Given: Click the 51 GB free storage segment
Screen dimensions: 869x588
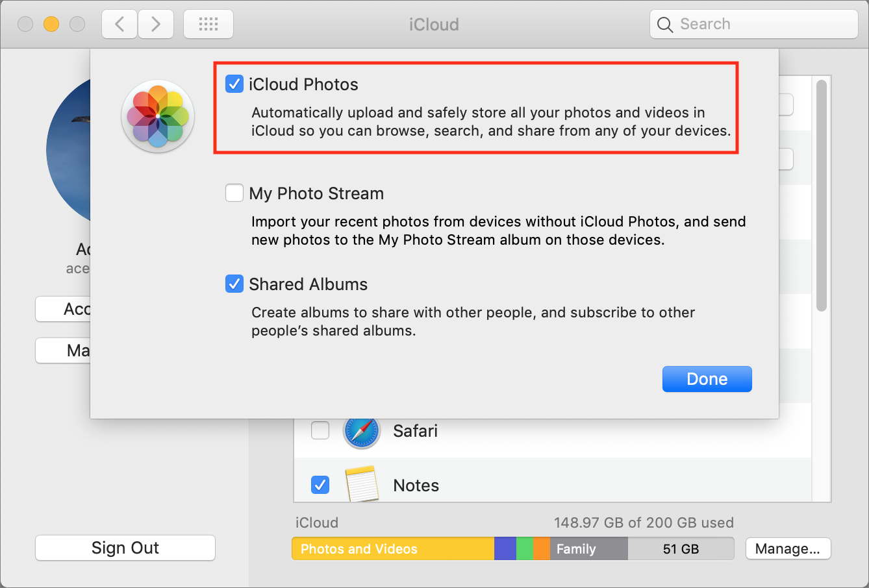Looking at the screenshot, I should pyautogui.click(x=681, y=548).
